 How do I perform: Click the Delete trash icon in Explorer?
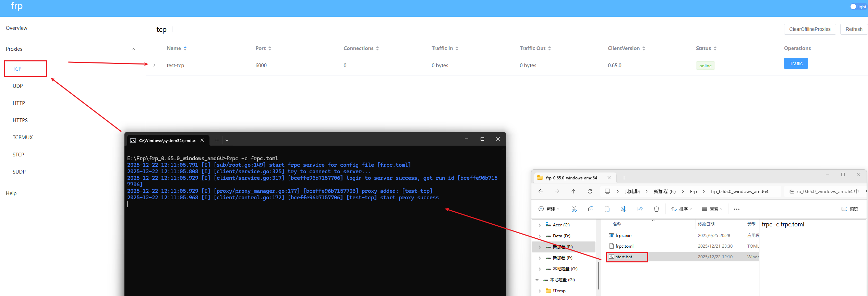pyautogui.click(x=656, y=209)
